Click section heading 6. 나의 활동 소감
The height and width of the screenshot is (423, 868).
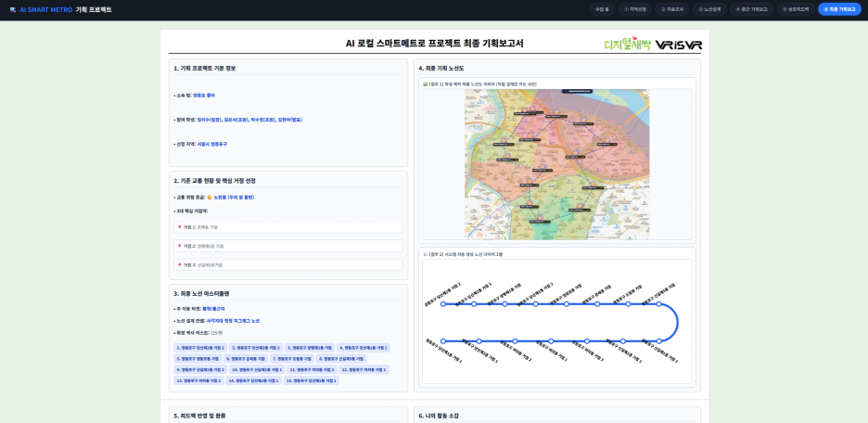[x=439, y=416]
